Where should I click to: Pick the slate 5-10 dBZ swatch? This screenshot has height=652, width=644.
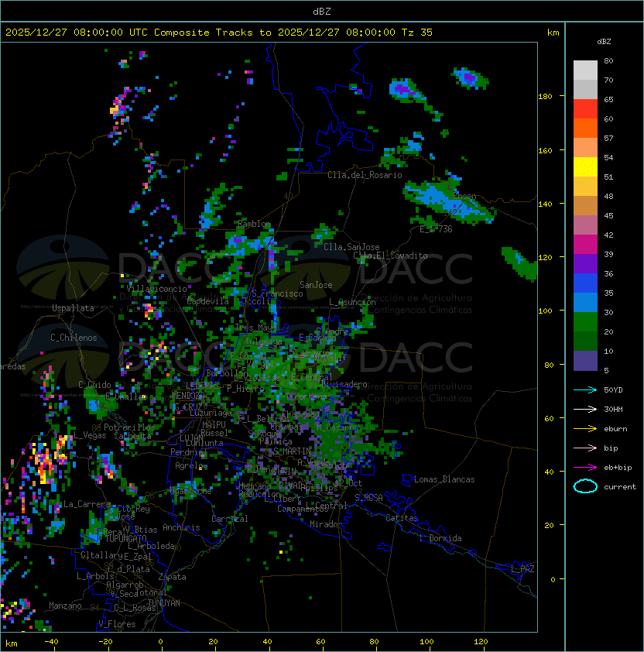[585, 361]
